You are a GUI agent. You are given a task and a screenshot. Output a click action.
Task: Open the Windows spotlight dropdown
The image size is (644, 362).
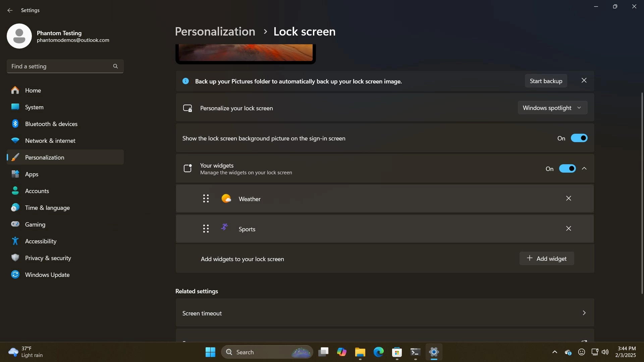coord(552,108)
